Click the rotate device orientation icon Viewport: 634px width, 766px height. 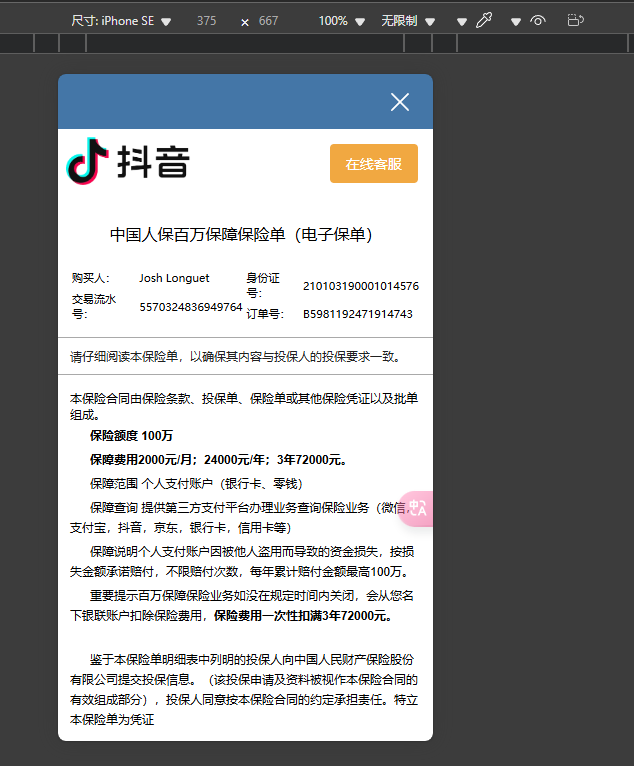pos(575,21)
